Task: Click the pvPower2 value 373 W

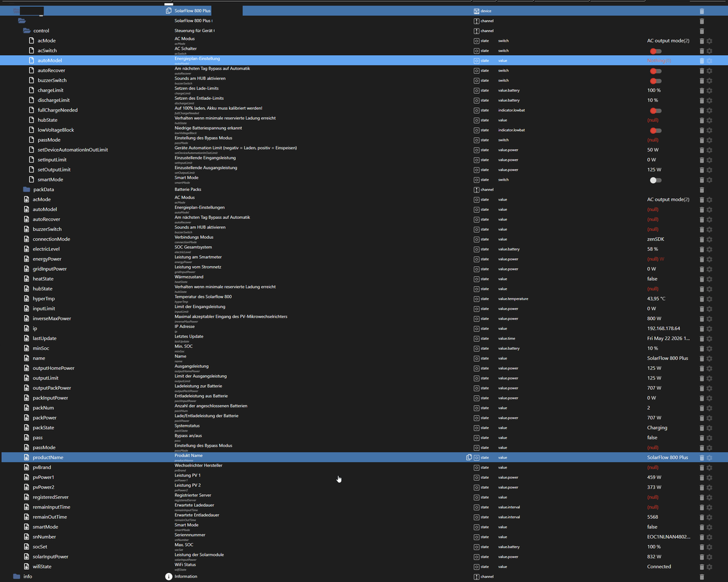Action: pyautogui.click(x=655, y=487)
